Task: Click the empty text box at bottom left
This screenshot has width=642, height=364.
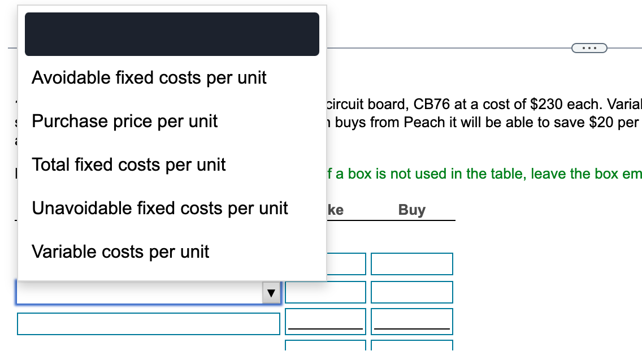Action: pos(148,323)
